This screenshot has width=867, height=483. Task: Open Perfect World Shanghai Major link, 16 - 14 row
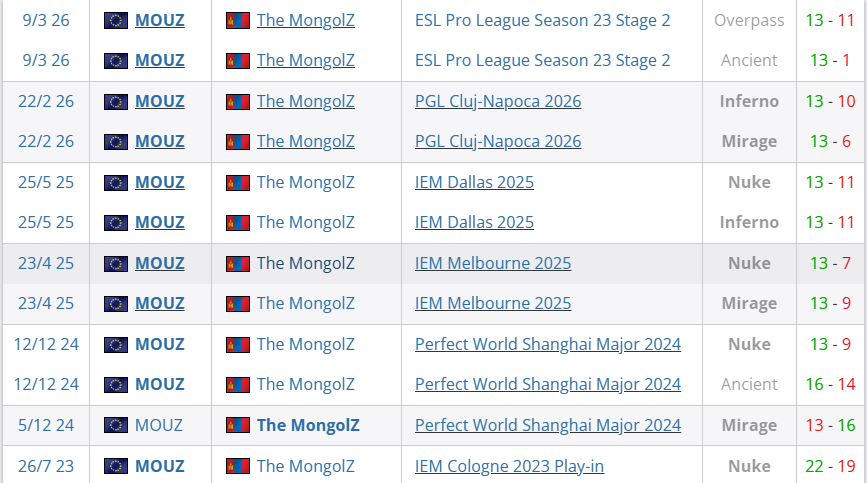point(547,384)
